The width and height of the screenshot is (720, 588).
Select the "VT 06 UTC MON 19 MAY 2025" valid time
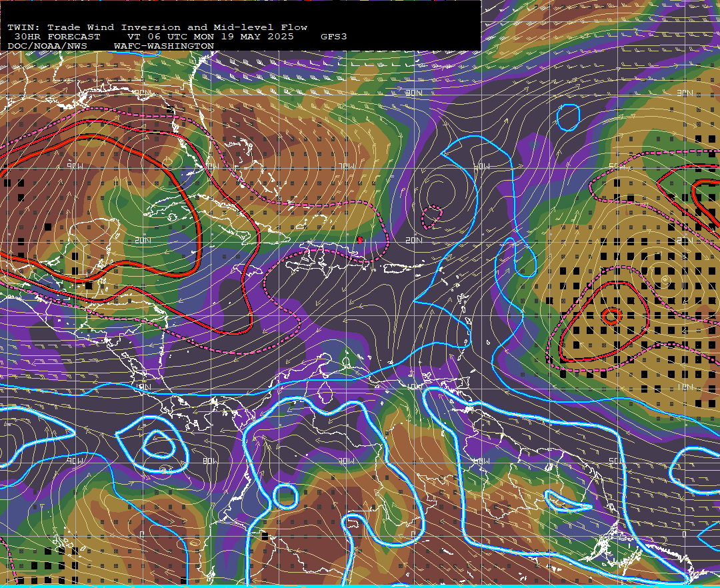(x=210, y=37)
